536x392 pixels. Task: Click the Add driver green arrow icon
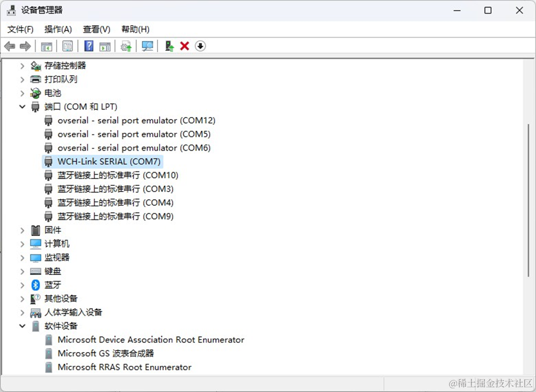[x=169, y=46]
